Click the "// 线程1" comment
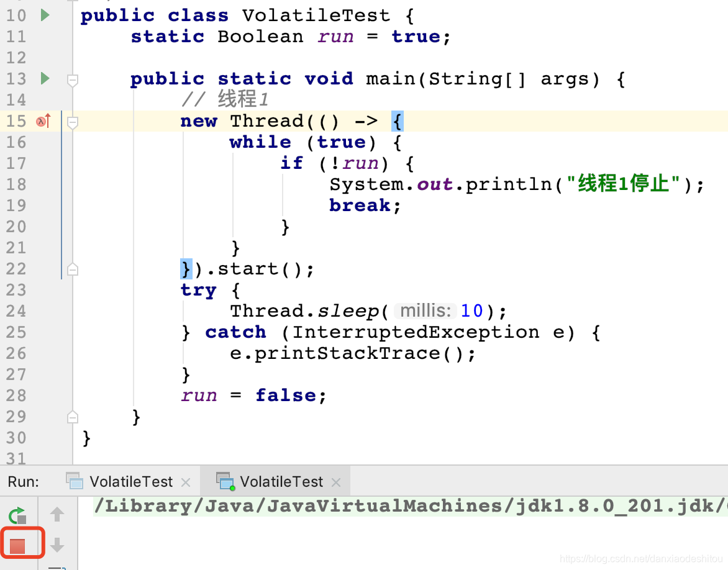 (225, 99)
